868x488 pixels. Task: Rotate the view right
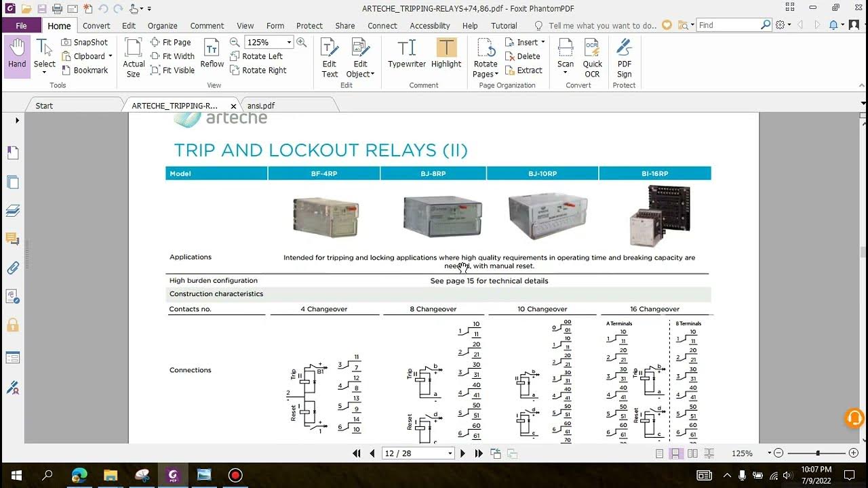(x=258, y=70)
